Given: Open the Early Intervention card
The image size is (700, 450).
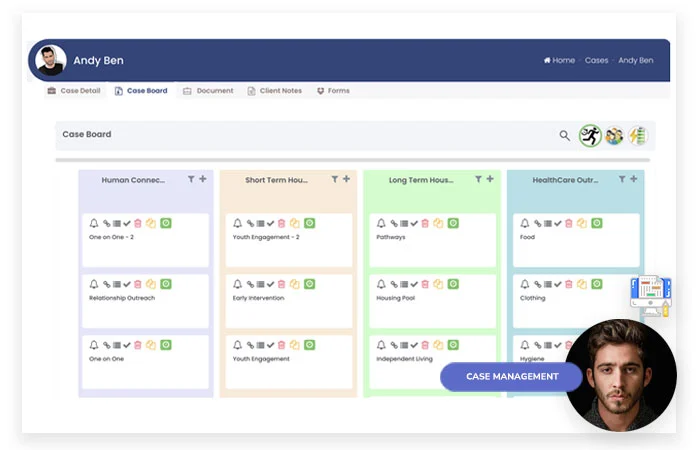Looking at the screenshot, I should coord(289,301).
